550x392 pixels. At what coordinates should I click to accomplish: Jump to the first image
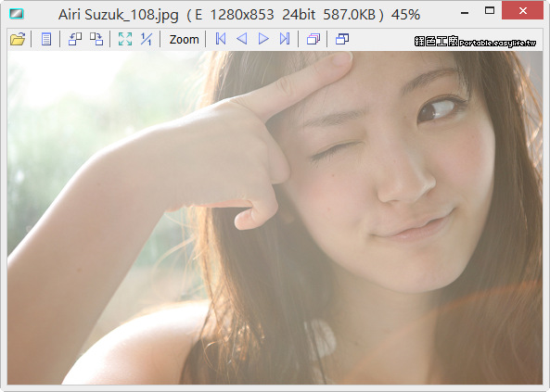coord(221,39)
